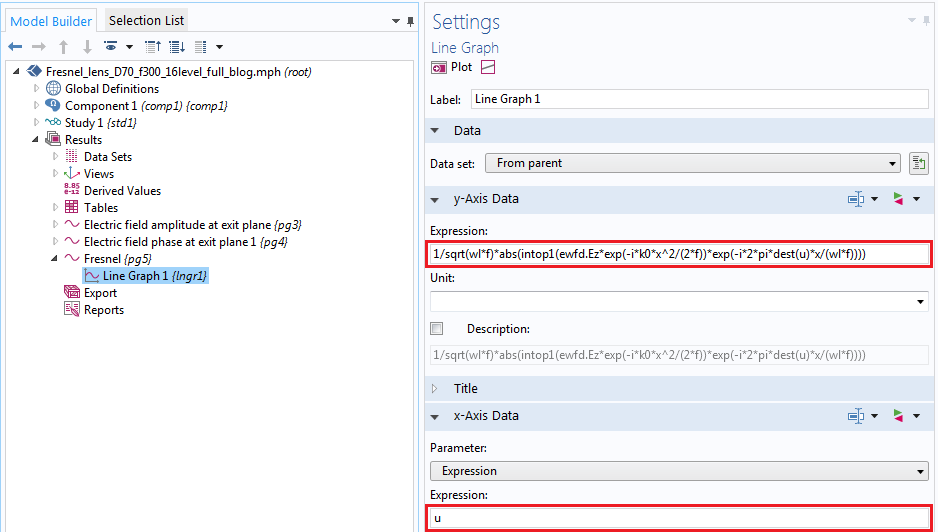Click the Plot button in Settings
938x532 pixels.
coord(452,68)
